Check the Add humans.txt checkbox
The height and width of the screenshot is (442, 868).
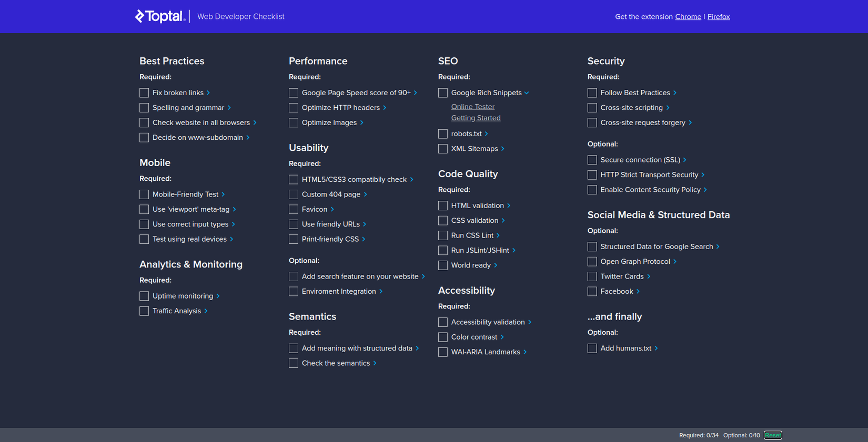(x=592, y=348)
